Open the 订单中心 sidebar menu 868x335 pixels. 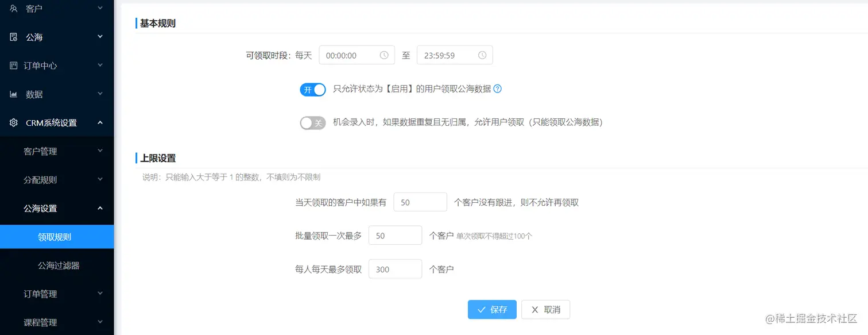tap(57, 66)
